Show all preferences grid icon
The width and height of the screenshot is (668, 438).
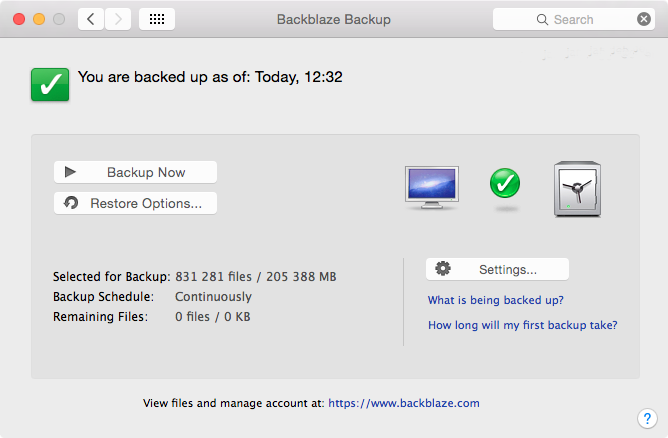click(x=157, y=19)
